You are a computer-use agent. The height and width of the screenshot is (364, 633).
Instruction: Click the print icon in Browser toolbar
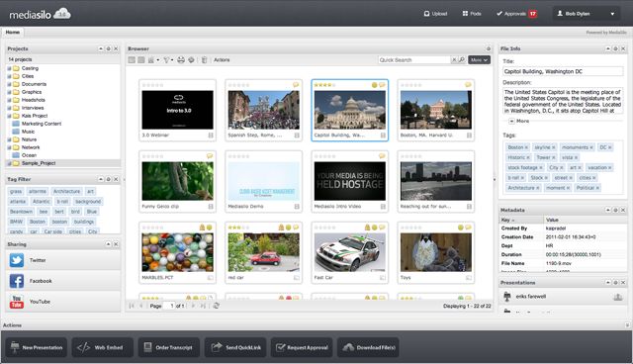tap(181, 60)
